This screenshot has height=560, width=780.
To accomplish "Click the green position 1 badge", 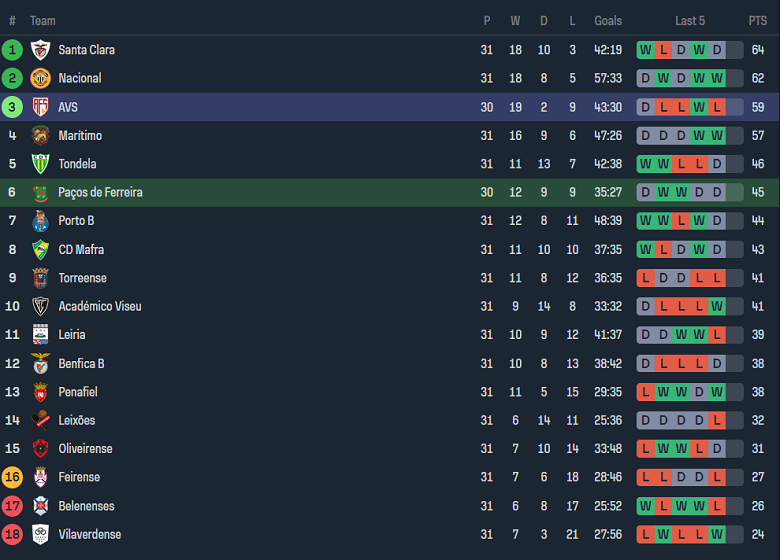I will click(13, 50).
